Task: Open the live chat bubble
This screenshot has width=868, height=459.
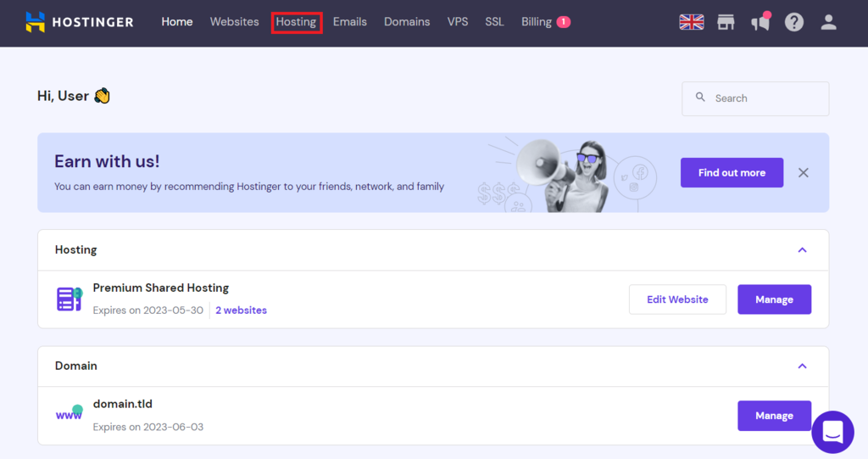Action: (x=832, y=432)
